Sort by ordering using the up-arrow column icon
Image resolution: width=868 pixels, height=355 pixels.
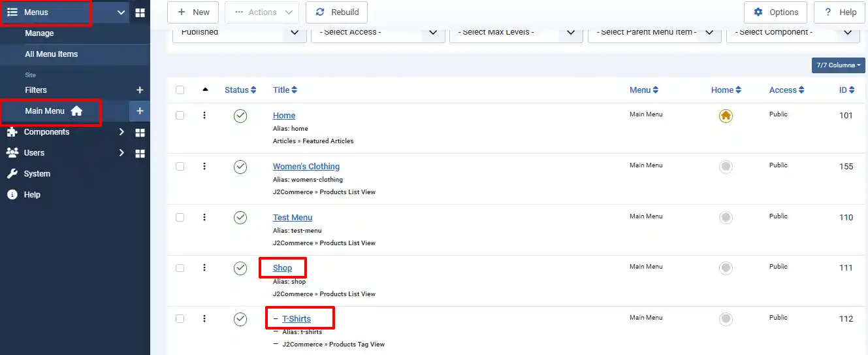tap(206, 90)
